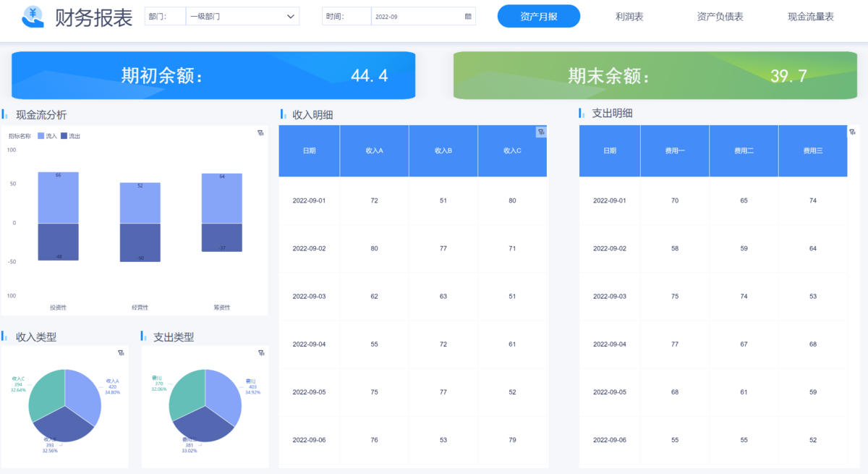Select 2022-09-03 date in the 收入明细 table
The image size is (868, 474).
309,296
